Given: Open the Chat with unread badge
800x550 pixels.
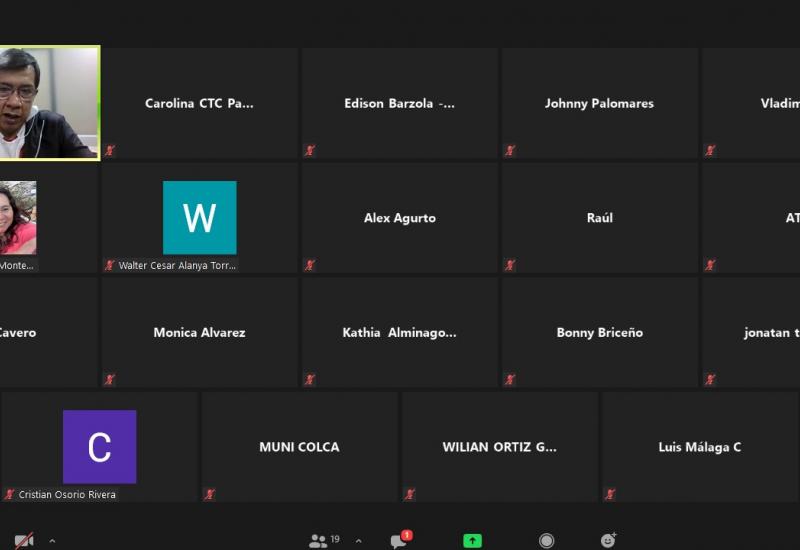Looking at the screenshot, I should (398, 541).
